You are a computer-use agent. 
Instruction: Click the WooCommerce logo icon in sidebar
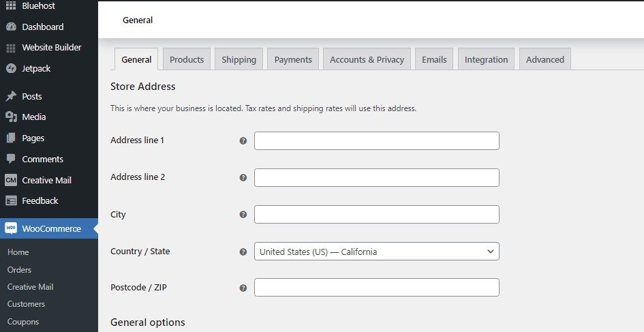pyautogui.click(x=11, y=228)
